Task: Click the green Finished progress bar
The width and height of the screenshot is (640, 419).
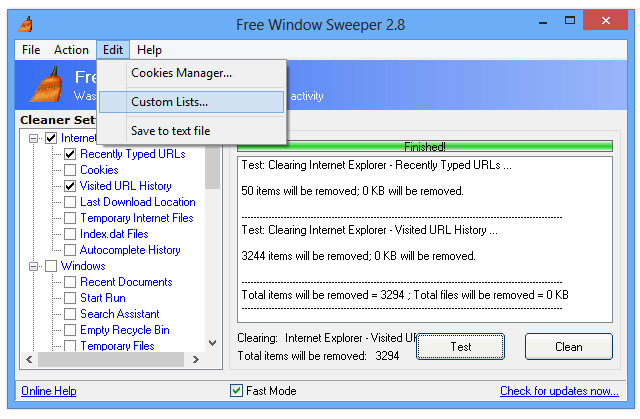Action: [425, 146]
